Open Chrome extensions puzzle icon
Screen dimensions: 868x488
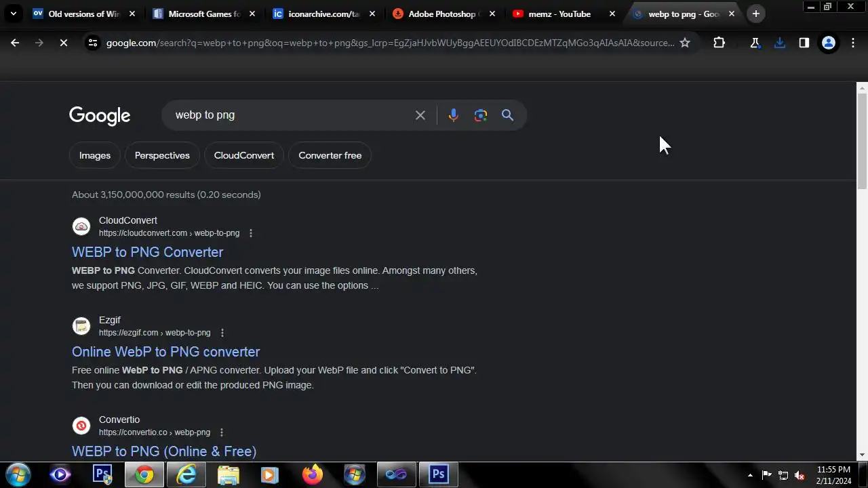click(x=719, y=43)
